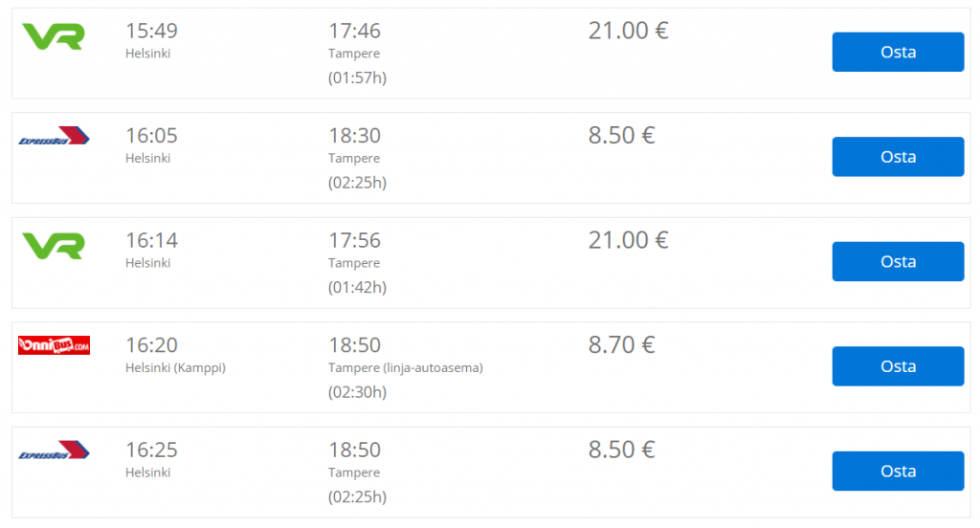Select the 8.70 € OnniBus price

(621, 345)
